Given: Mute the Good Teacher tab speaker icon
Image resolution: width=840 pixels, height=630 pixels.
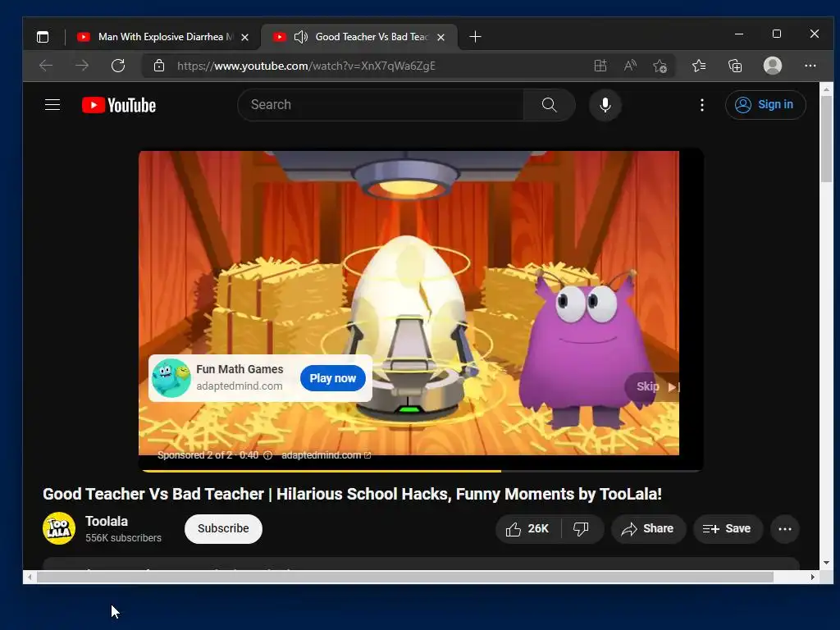Looking at the screenshot, I should 300,37.
